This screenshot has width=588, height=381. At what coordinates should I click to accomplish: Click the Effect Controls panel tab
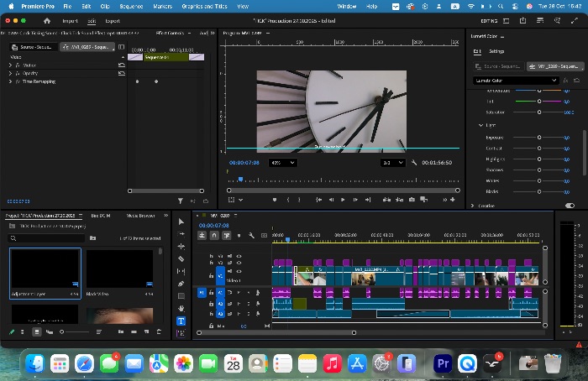[170, 33]
